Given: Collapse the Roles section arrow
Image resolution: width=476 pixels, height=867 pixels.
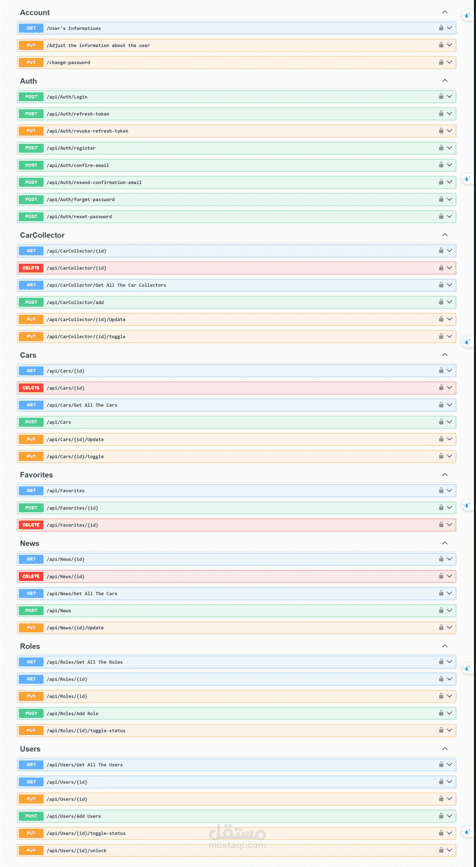Looking at the screenshot, I should coord(444,646).
